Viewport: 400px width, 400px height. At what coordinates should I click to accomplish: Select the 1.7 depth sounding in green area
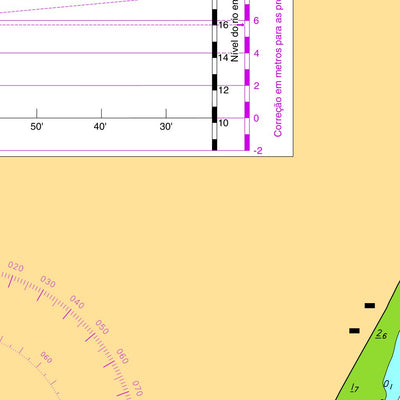coord(355,388)
